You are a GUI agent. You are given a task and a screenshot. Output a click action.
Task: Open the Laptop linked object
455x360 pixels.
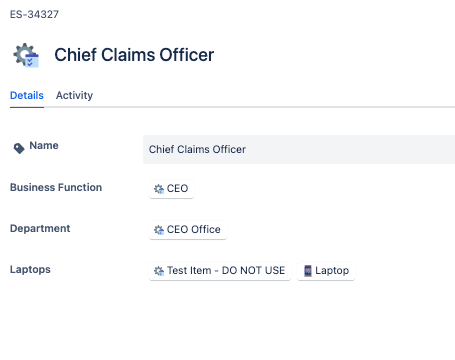326,271
